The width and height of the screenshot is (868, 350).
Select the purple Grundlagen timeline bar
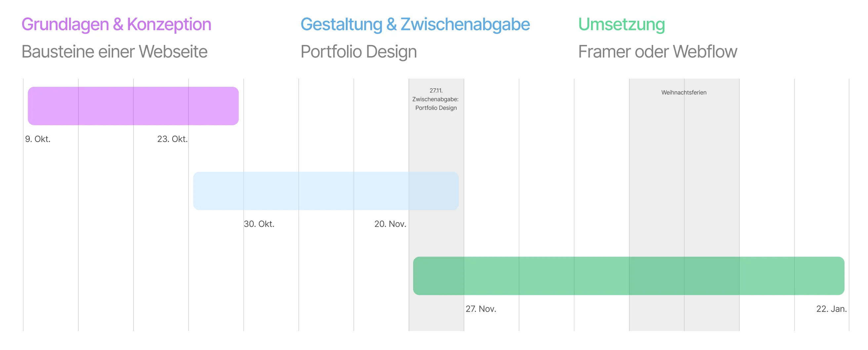[x=133, y=106]
